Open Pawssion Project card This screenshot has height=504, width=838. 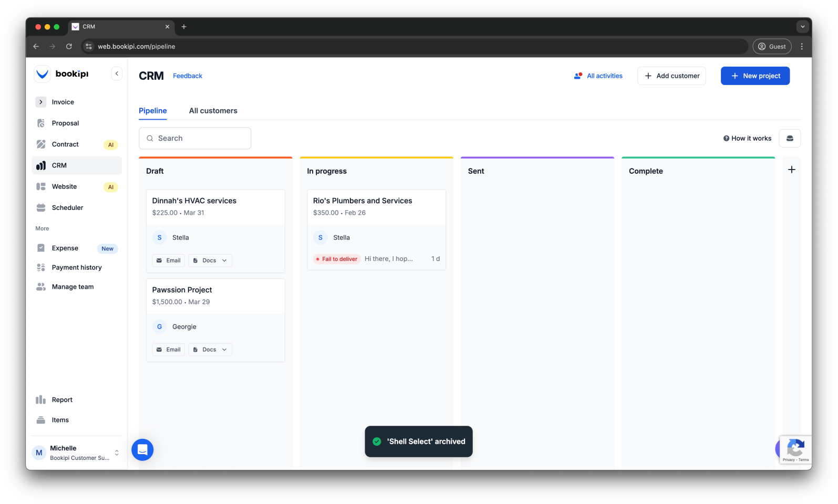[215, 320]
